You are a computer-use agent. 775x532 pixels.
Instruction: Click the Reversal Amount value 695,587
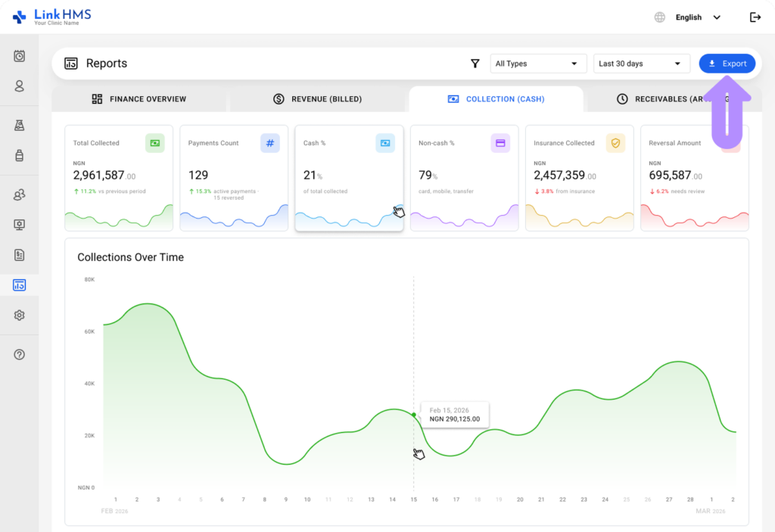pyautogui.click(x=676, y=176)
